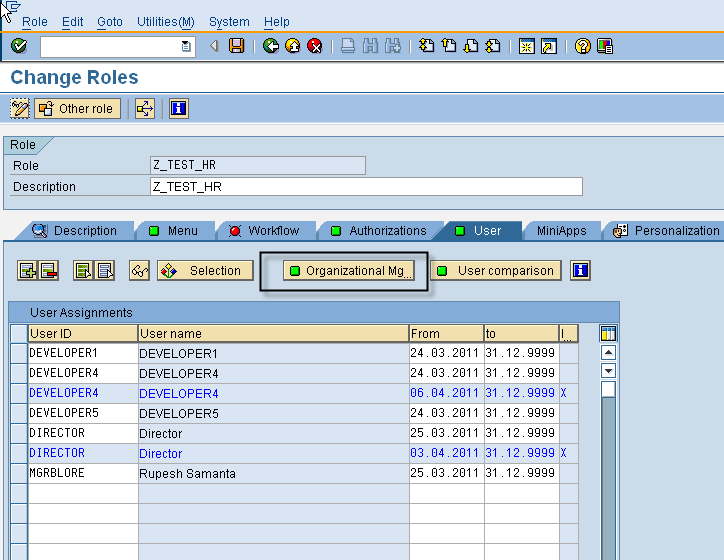
Task: Click the yellow Exit up-arrow icon
Action: click(x=293, y=46)
